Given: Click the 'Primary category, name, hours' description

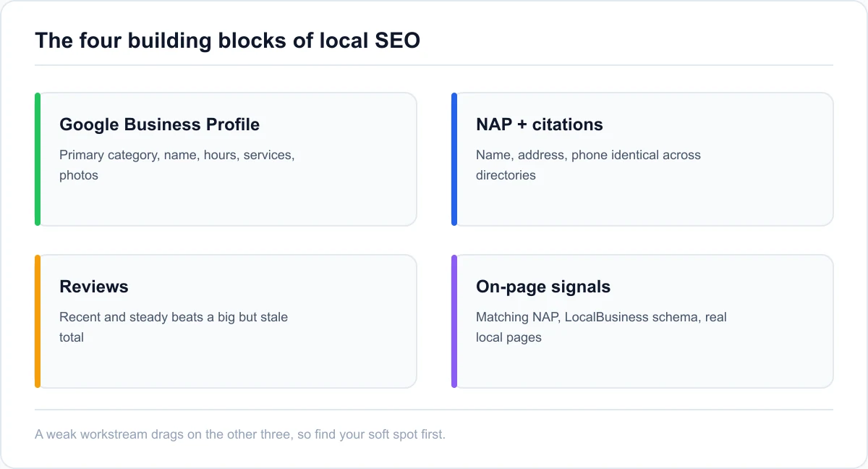Looking at the screenshot, I should (177, 165).
